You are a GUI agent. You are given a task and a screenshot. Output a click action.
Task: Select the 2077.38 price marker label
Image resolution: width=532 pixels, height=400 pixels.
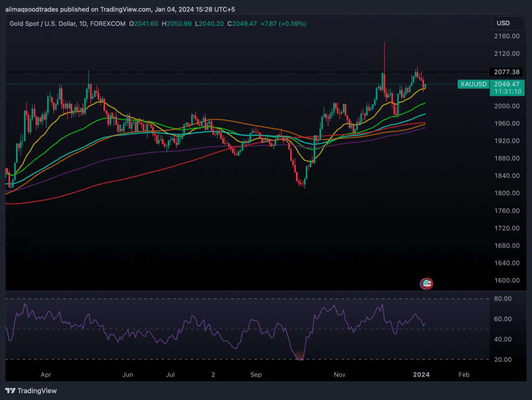coord(507,72)
